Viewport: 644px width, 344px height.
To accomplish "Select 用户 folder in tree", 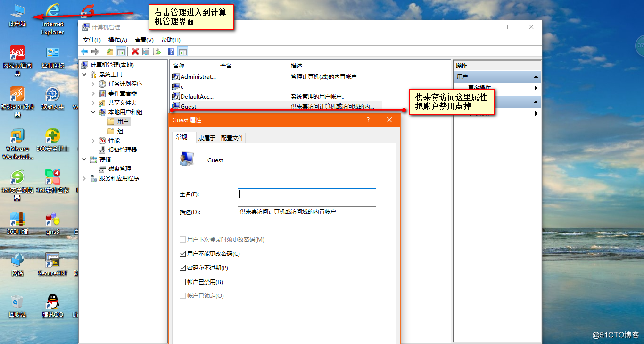I will 118,122.
